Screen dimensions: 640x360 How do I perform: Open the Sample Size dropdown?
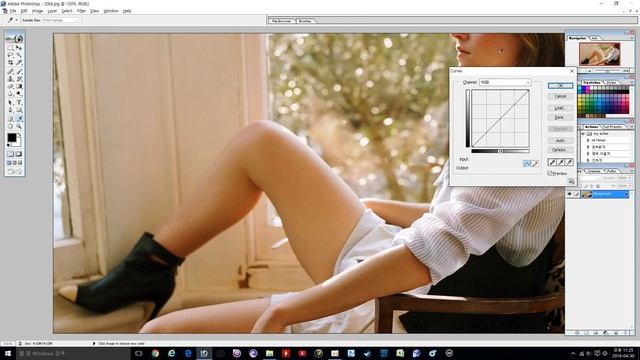tap(61, 20)
